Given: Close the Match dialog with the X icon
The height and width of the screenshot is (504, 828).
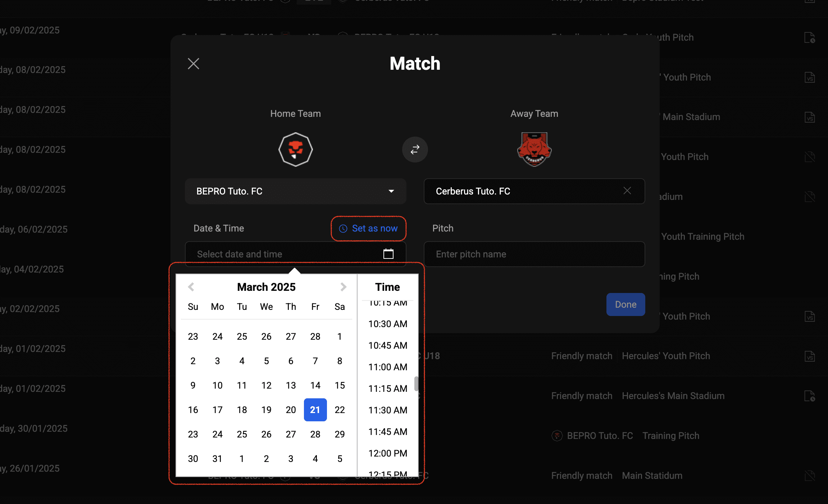Looking at the screenshot, I should click(x=194, y=64).
